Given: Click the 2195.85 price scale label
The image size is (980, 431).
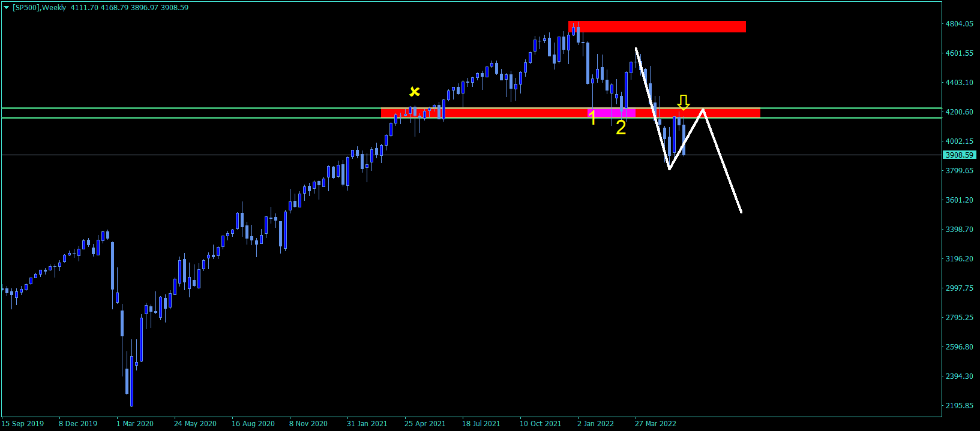Looking at the screenshot, I should (x=959, y=406).
